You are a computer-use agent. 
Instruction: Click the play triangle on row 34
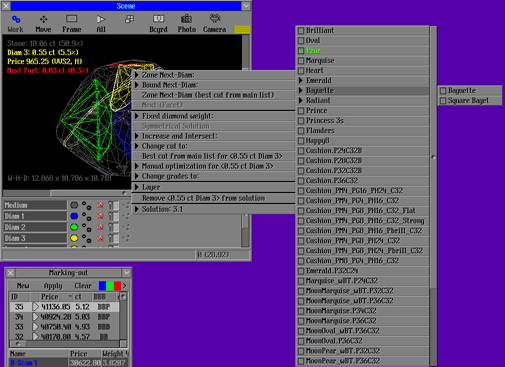click(35, 317)
